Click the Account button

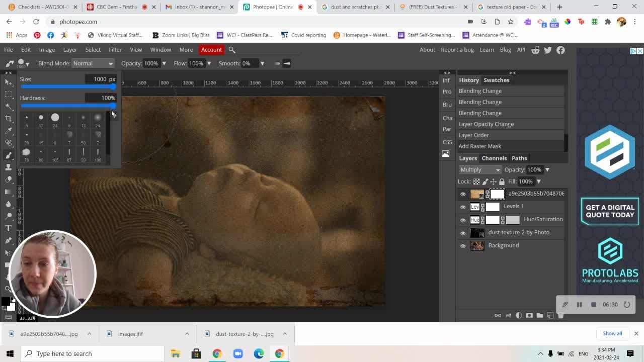point(211,50)
